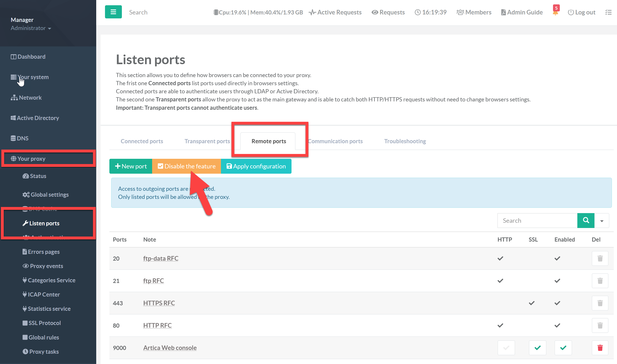Screen dimensions: 617x364
Task: Disable the Enabled status of port 9000
Action: click(x=563, y=348)
